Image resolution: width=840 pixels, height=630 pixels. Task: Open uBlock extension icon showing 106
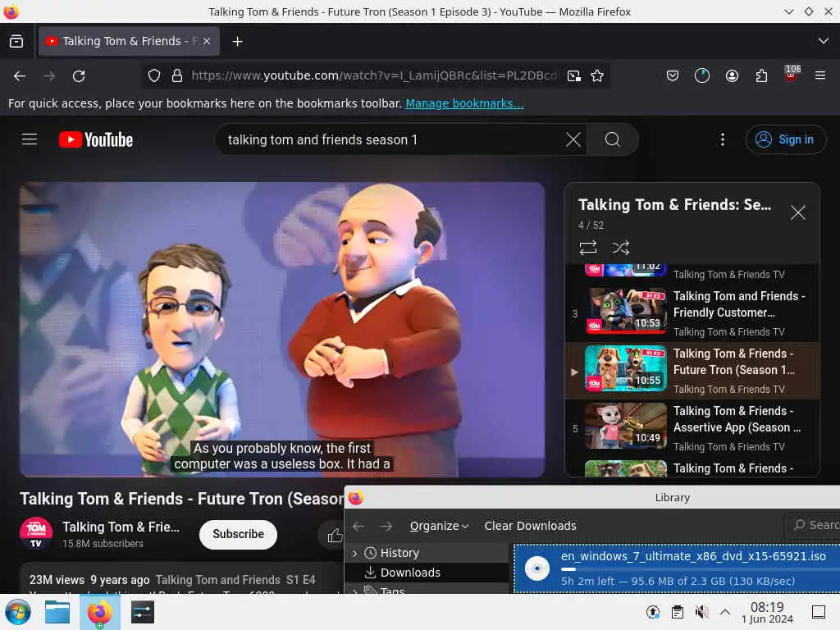pyautogui.click(x=792, y=74)
